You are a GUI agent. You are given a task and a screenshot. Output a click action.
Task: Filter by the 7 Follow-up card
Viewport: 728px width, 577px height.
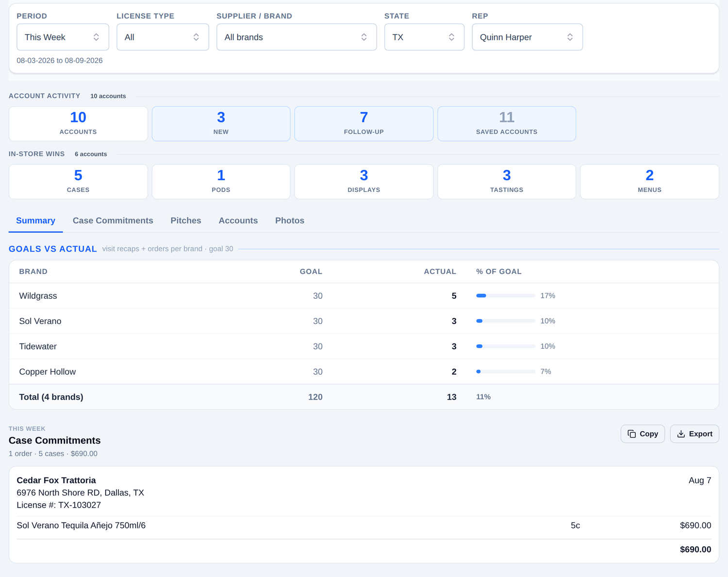pyautogui.click(x=364, y=124)
